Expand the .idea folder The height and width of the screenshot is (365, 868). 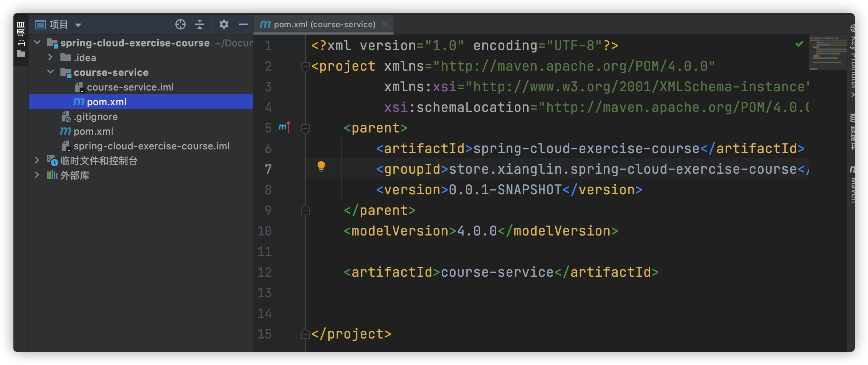click(x=50, y=57)
